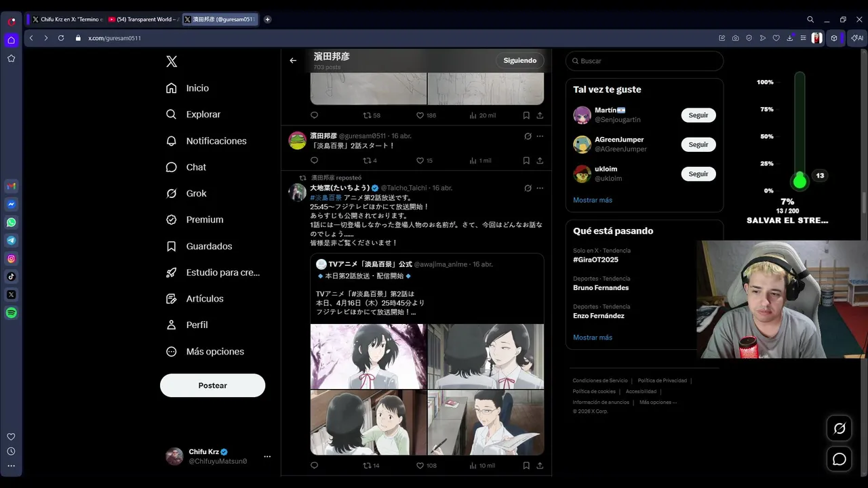Reply to the 2話スタート post

tap(314, 161)
